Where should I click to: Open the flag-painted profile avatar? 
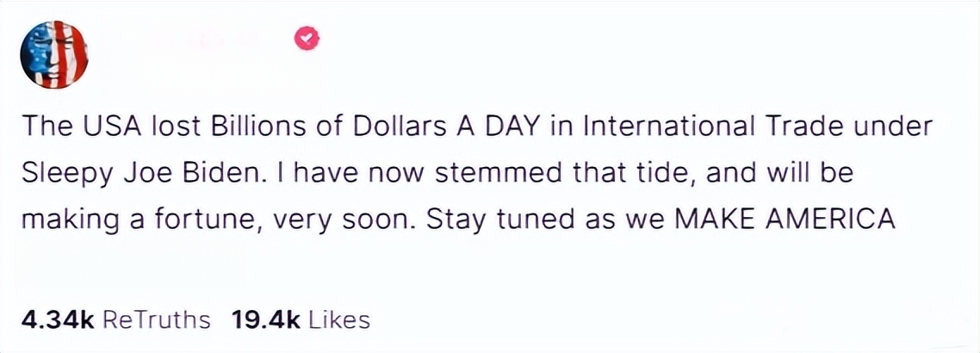coord(54,54)
